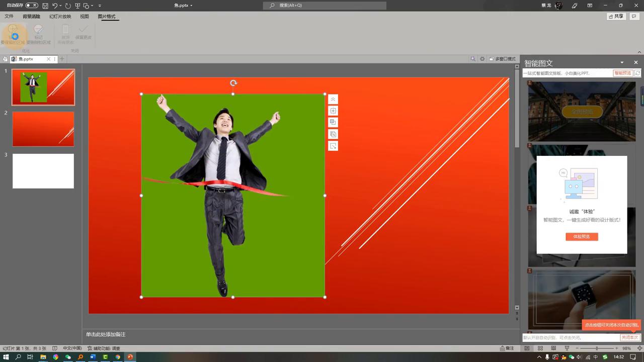Click the 共享 share button

pos(616,17)
